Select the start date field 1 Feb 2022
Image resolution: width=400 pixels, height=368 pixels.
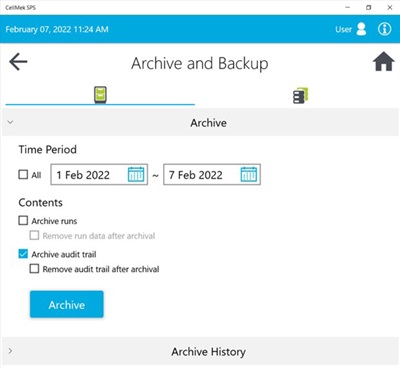pos(99,174)
